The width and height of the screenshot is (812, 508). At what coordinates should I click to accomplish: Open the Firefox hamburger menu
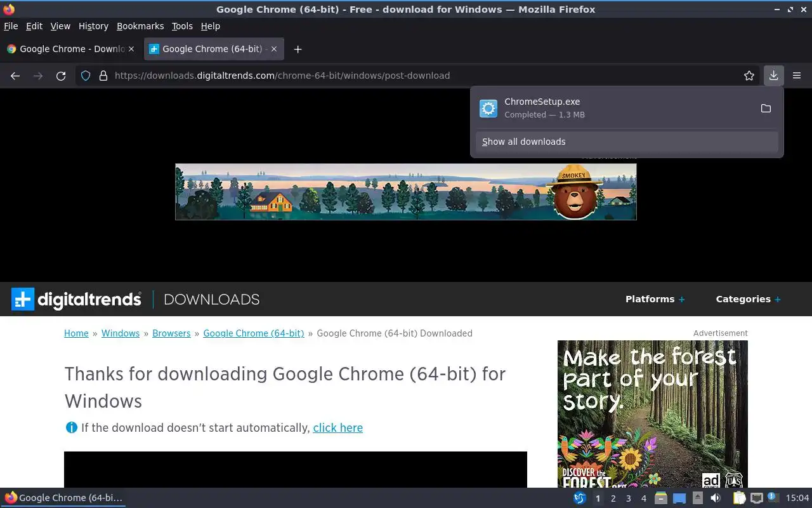pyautogui.click(x=797, y=76)
